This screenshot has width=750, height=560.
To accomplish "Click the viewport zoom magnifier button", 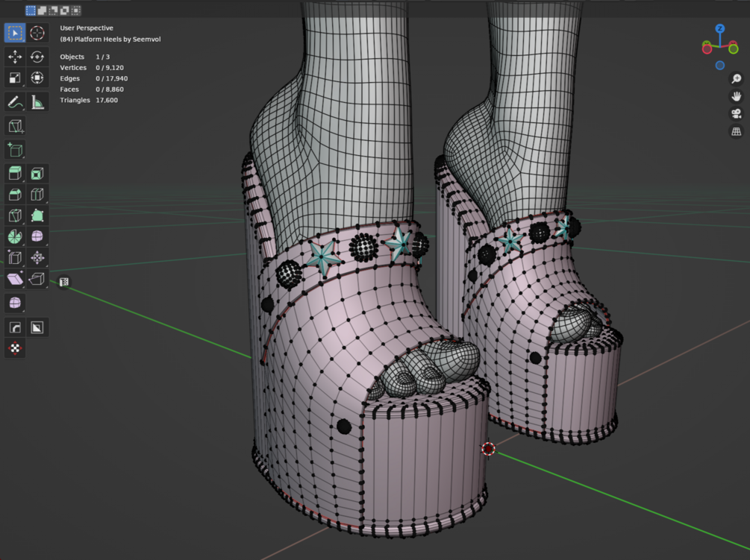I will tap(736, 79).
